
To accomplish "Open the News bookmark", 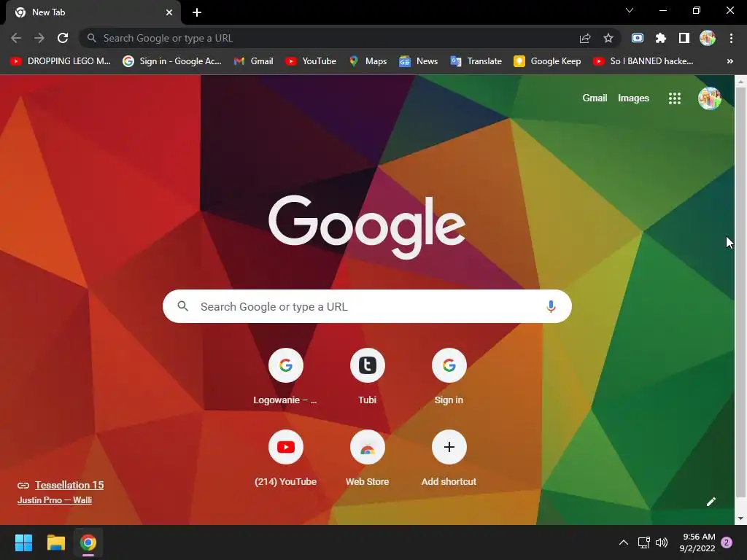I will [418, 61].
